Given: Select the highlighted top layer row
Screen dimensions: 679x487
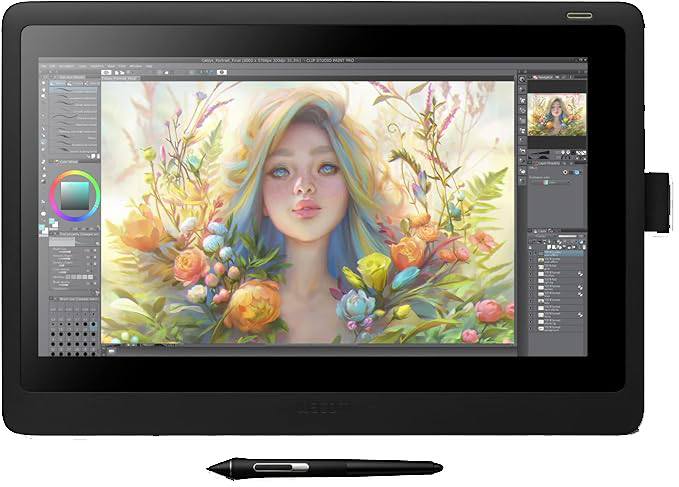Looking at the screenshot, I should click(556, 253).
